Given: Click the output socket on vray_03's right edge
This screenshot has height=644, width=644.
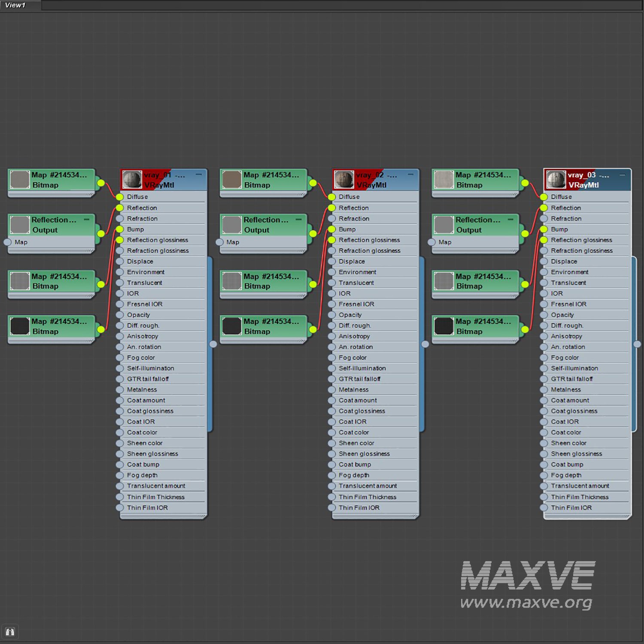Looking at the screenshot, I should (637, 344).
